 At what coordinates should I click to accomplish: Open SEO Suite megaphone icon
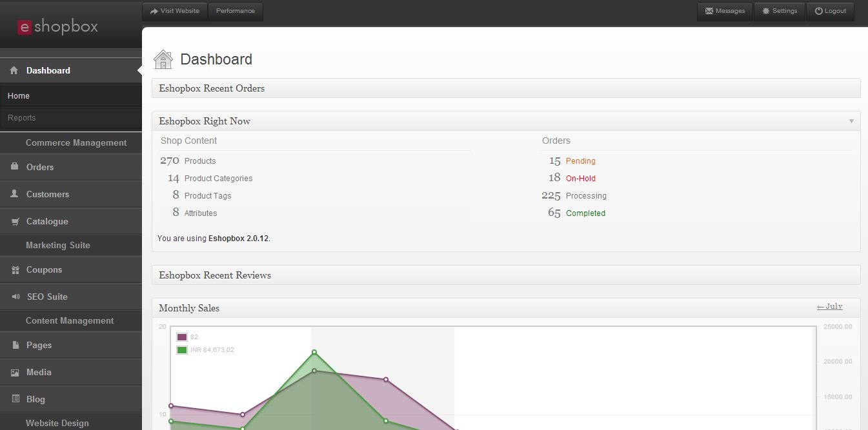tap(15, 297)
